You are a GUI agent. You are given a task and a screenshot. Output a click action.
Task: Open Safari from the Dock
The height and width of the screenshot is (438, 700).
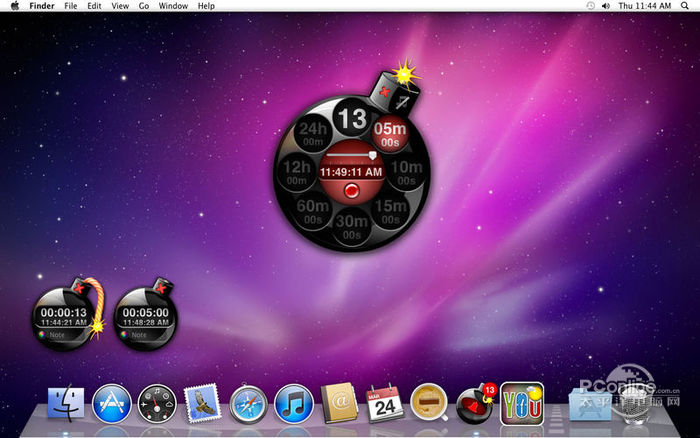248,404
